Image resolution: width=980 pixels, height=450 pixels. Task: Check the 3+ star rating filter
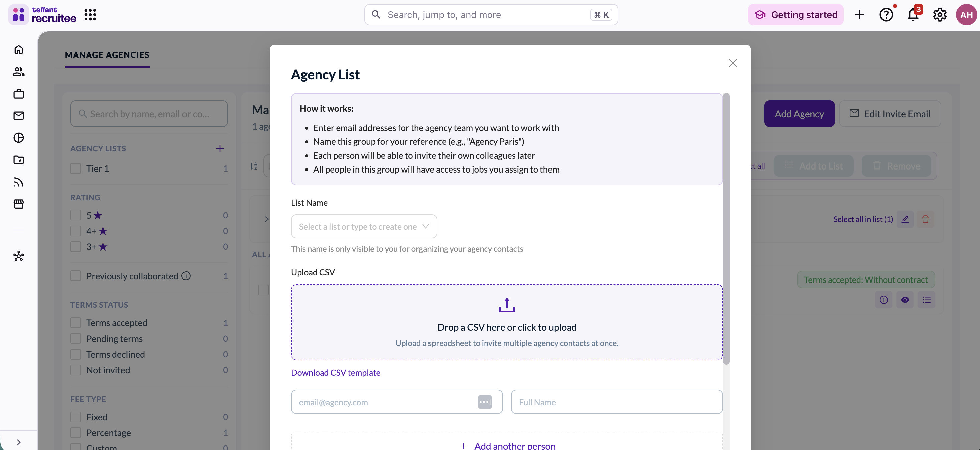[x=76, y=247]
